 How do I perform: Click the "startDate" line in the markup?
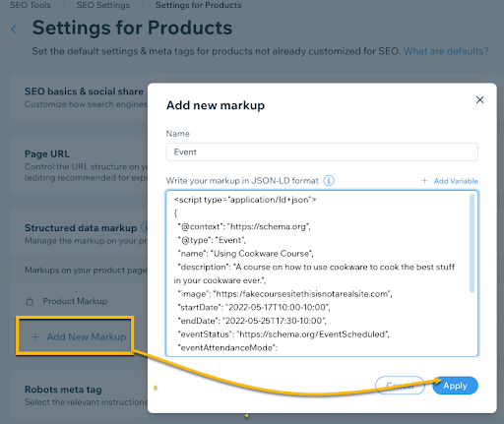tap(254, 307)
